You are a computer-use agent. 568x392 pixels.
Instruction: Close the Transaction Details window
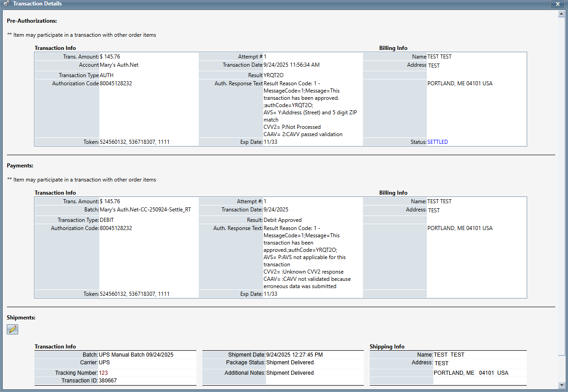tap(558, 4)
